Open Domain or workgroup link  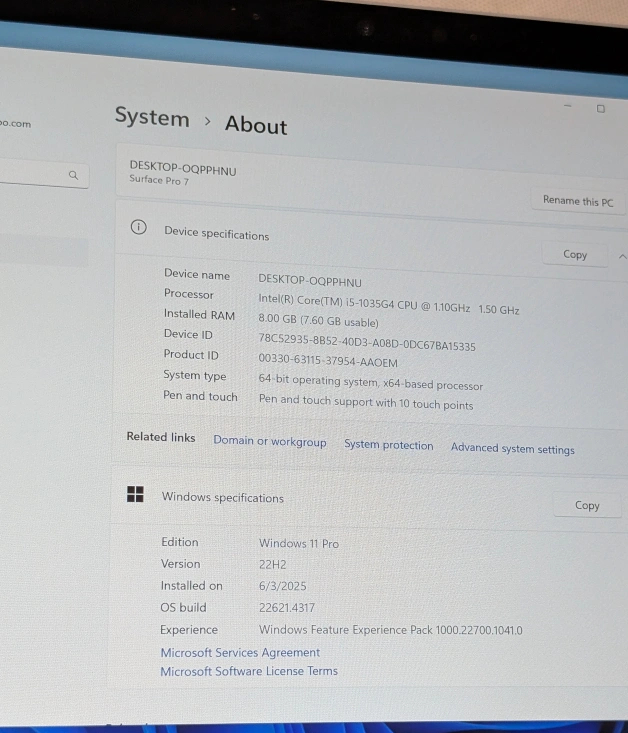tap(270, 441)
